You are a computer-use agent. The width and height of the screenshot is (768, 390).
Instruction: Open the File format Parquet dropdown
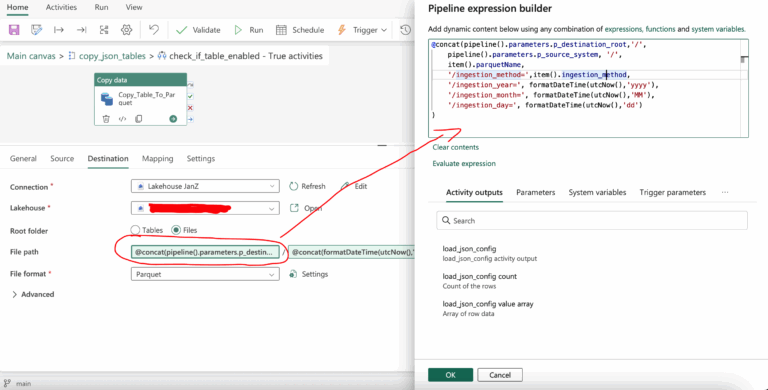coord(205,274)
